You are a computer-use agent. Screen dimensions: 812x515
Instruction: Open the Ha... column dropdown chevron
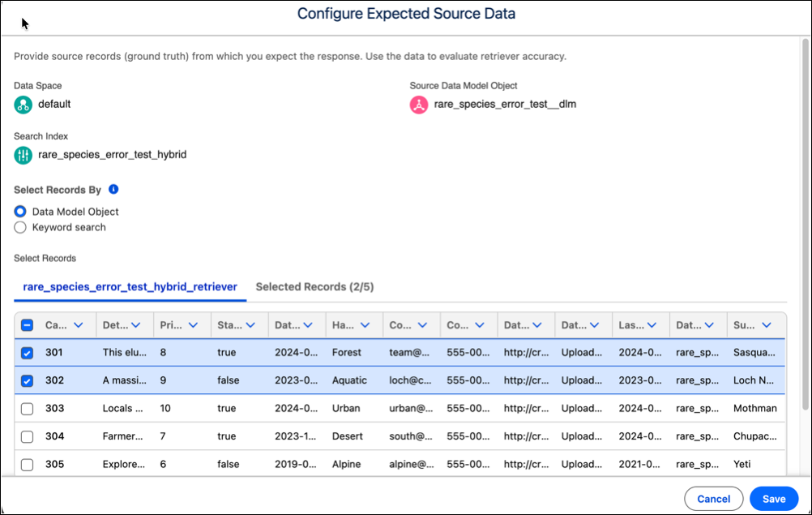[365, 325]
